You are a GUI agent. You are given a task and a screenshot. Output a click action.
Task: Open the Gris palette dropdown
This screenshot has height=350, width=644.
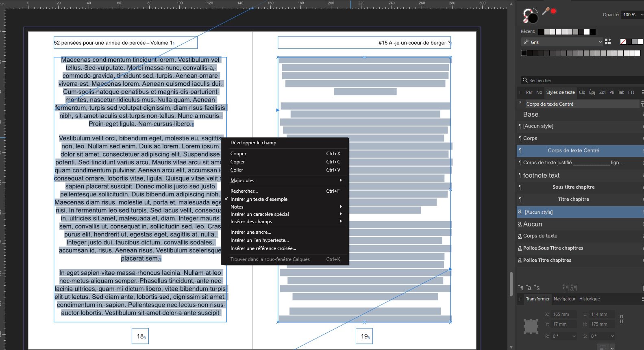pyautogui.click(x=600, y=42)
